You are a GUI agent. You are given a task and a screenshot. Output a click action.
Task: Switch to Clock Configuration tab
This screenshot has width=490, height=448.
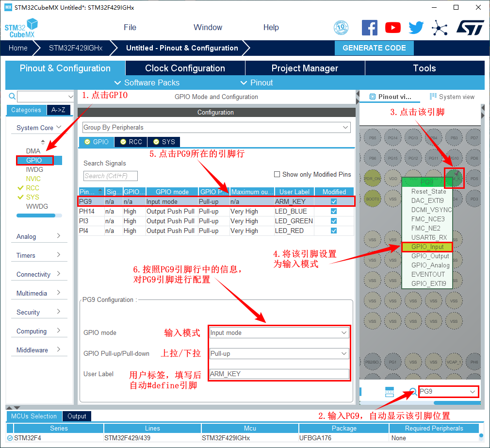[x=185, y=68]
